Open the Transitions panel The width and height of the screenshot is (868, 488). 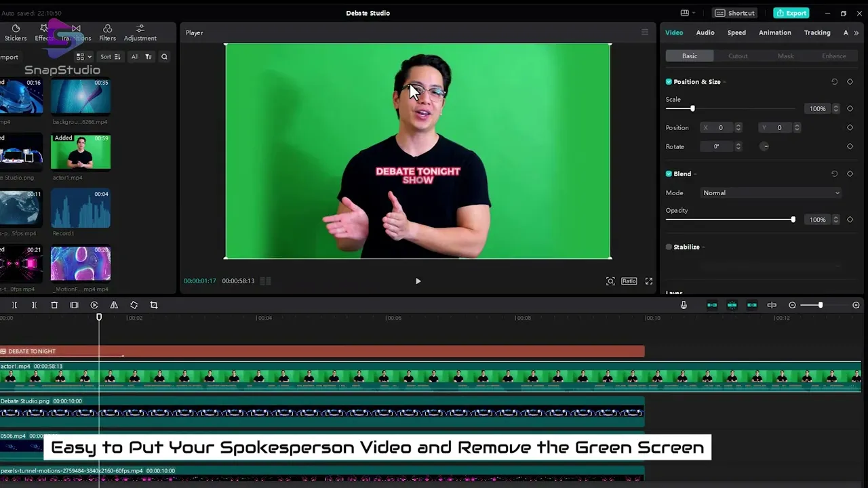(76, 33)
